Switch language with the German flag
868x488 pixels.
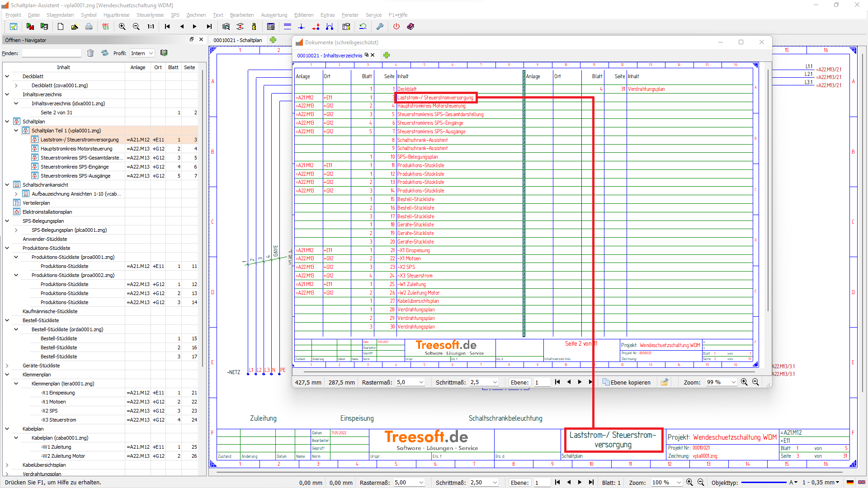(x=850, y=483)
